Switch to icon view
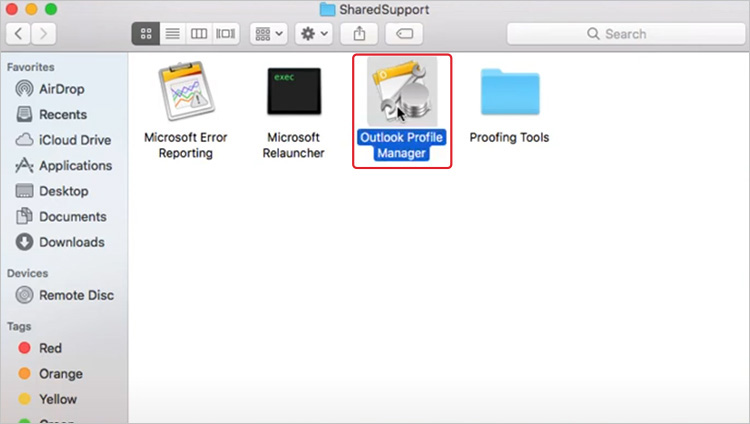The width and height of the screenshot is (750, 424). tap(146, 33)
